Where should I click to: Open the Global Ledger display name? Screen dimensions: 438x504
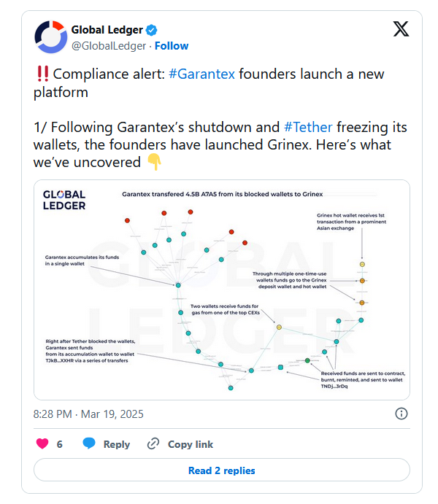(107, 30)
